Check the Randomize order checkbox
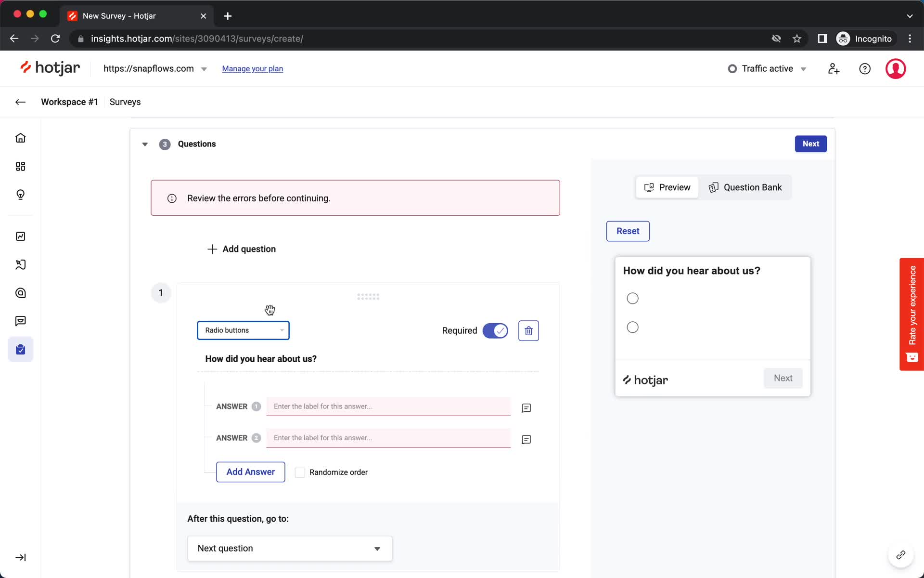 coord(299,472)
